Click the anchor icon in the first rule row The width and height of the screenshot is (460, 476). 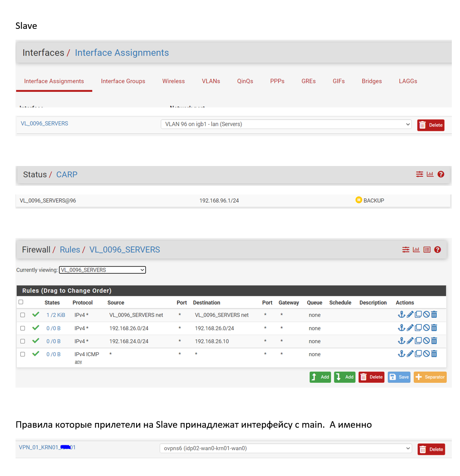(401, 315)
